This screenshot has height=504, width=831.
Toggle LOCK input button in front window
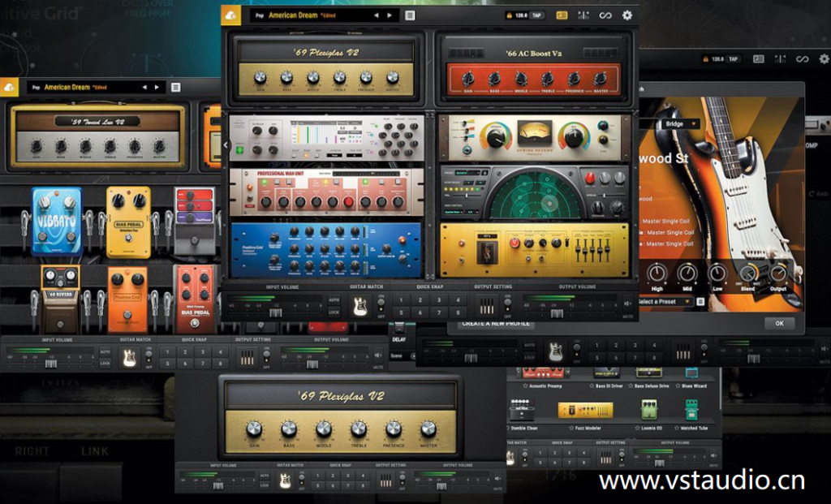pos(334,312)
